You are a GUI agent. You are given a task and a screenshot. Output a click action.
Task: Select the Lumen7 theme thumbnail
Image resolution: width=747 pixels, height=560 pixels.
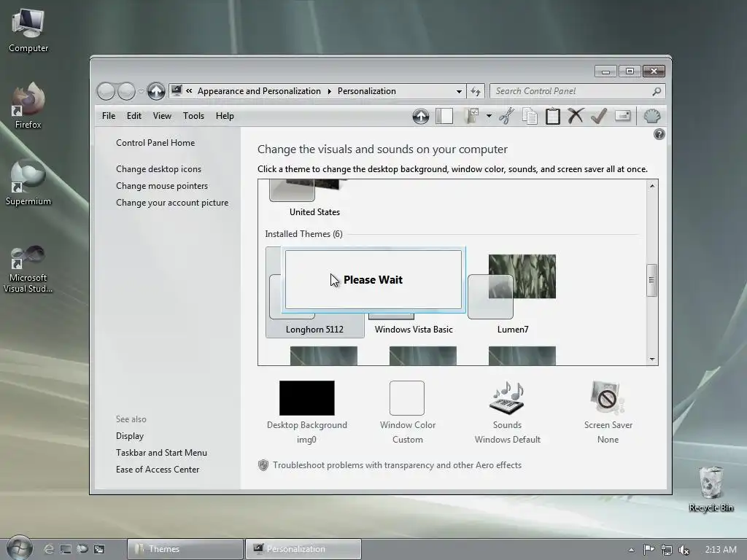point(513,287)
